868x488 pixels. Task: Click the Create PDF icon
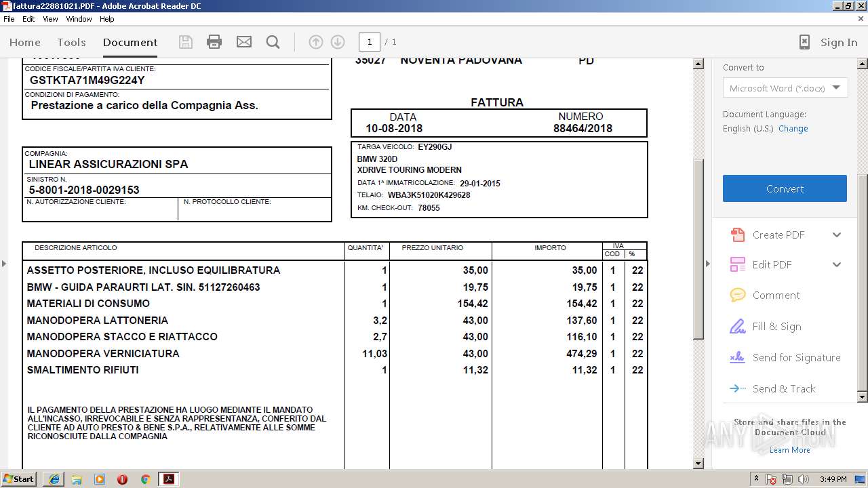pyautogui.click(x=737, y=235)
